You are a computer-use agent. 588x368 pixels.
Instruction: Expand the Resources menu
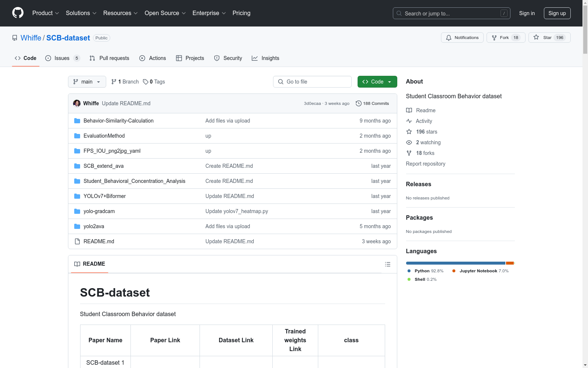click(x=121, y=13)
